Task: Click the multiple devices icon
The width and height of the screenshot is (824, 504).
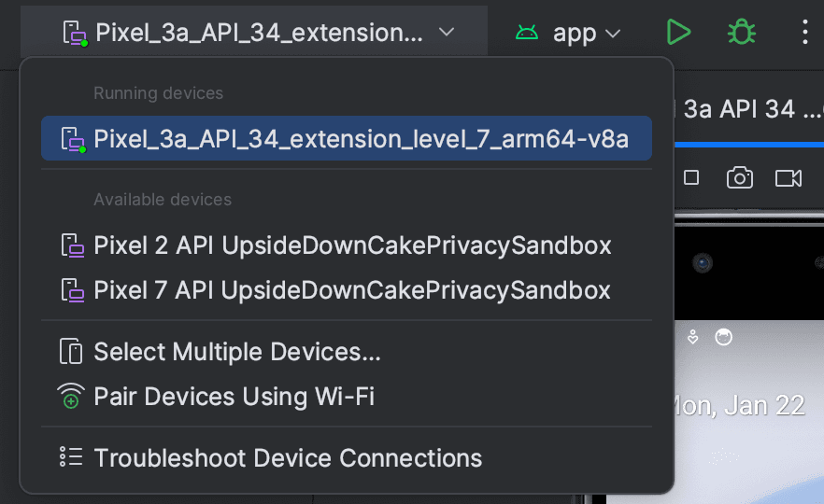Action: tap(71, 351)
